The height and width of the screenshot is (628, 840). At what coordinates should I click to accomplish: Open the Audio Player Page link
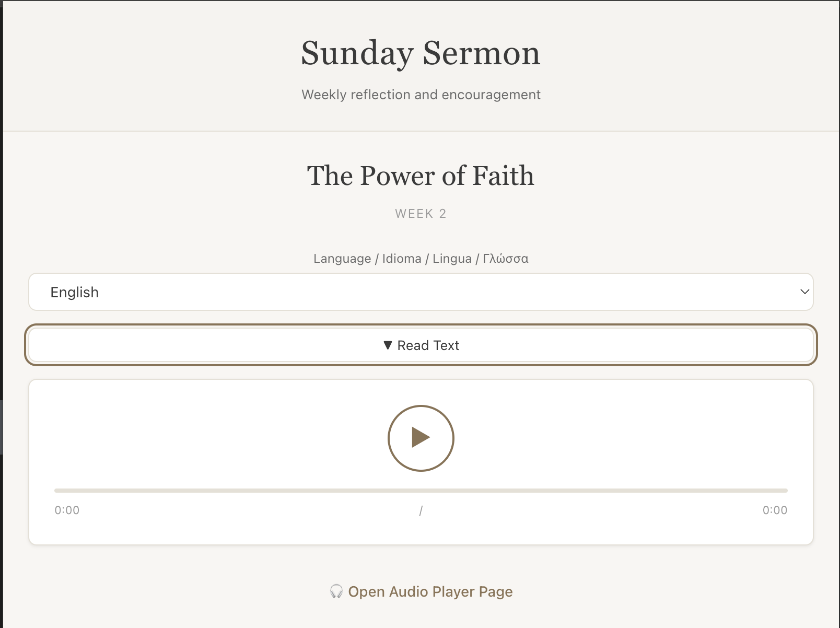tap(430, 591)
